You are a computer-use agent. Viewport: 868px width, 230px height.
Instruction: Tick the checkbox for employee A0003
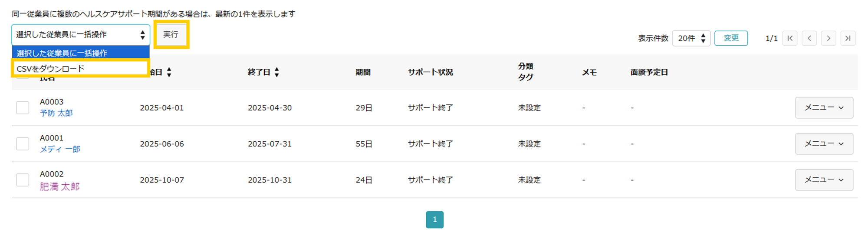(x=23, y=107)
